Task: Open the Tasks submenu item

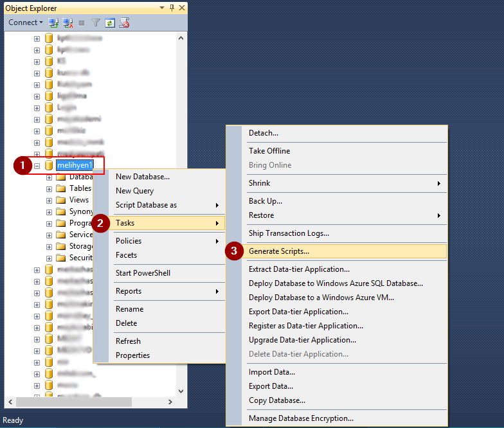Action: pos(125,223)
